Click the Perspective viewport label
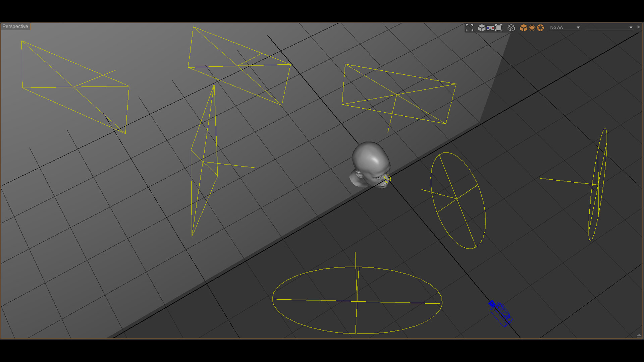 (15, 26)
